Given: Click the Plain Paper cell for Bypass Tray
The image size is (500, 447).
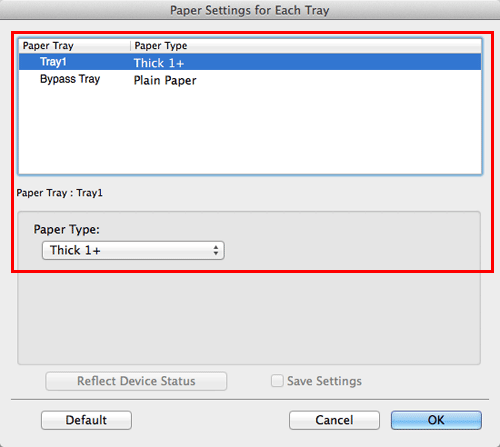Looking at the screenshot, I should point(165,80).
